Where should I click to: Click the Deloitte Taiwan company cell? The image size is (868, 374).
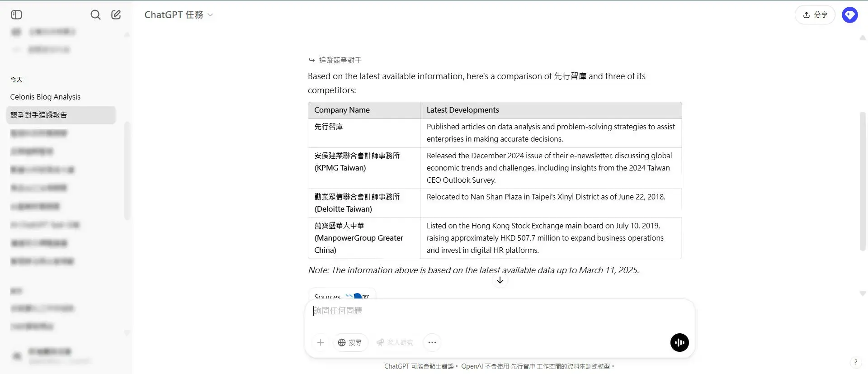click(364, 203)
